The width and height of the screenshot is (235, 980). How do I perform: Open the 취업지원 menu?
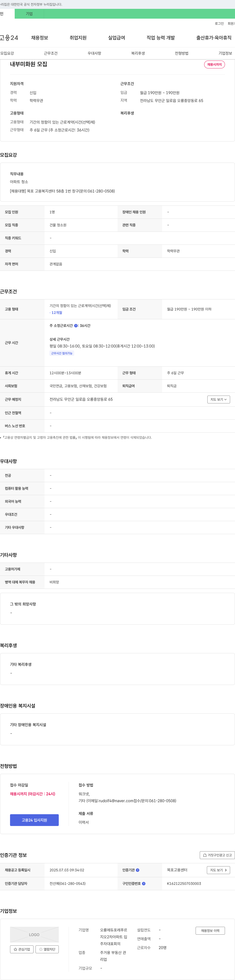click(78, 38)
